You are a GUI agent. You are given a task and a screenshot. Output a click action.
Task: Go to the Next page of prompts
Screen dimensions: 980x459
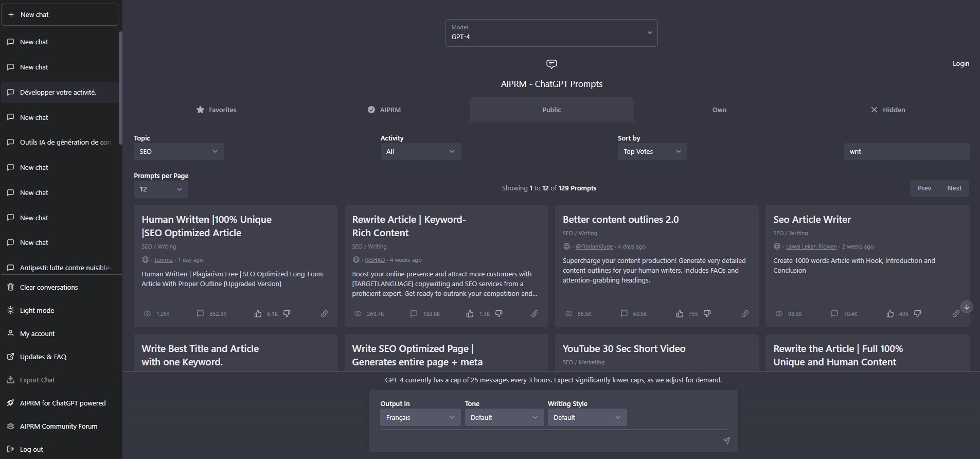(954, 188)
